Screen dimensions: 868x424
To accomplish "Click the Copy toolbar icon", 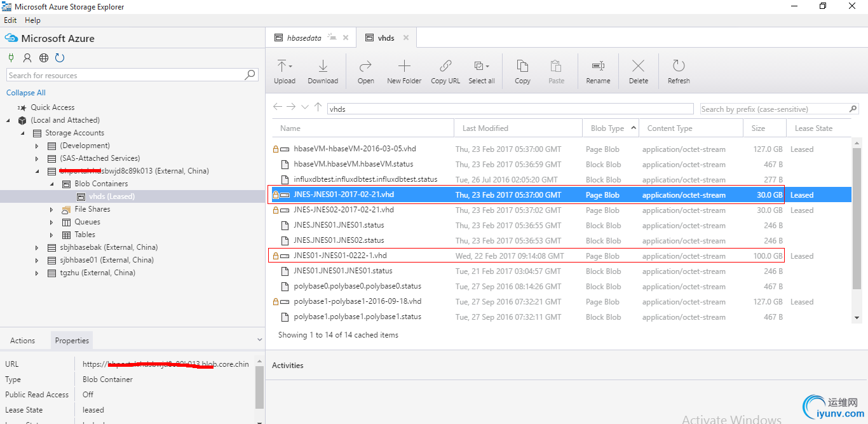I will point(522,65).
